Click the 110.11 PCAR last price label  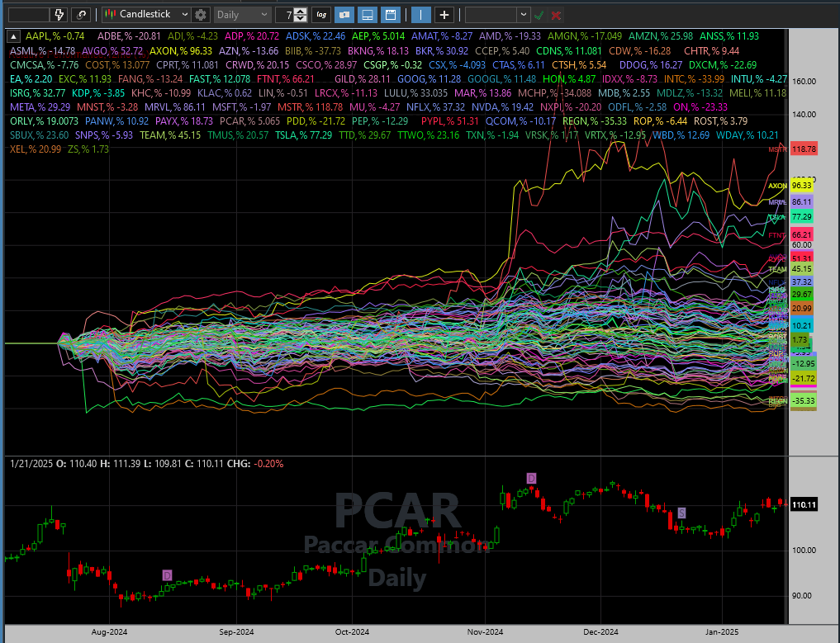pyautogui.click(x=804, y=504)
